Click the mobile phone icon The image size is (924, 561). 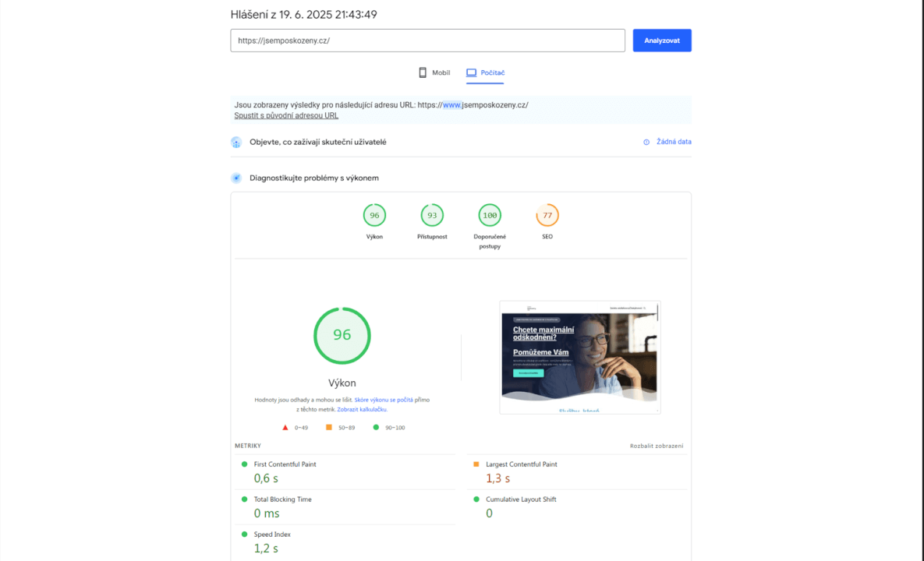pyautogui.click(x=423, y=72)
